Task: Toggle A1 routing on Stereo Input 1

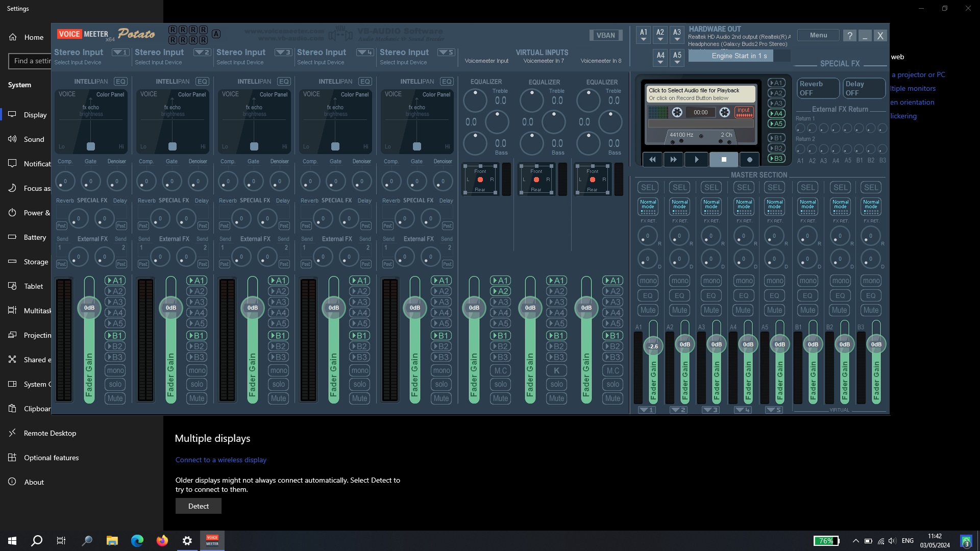Action: (115, 281)
